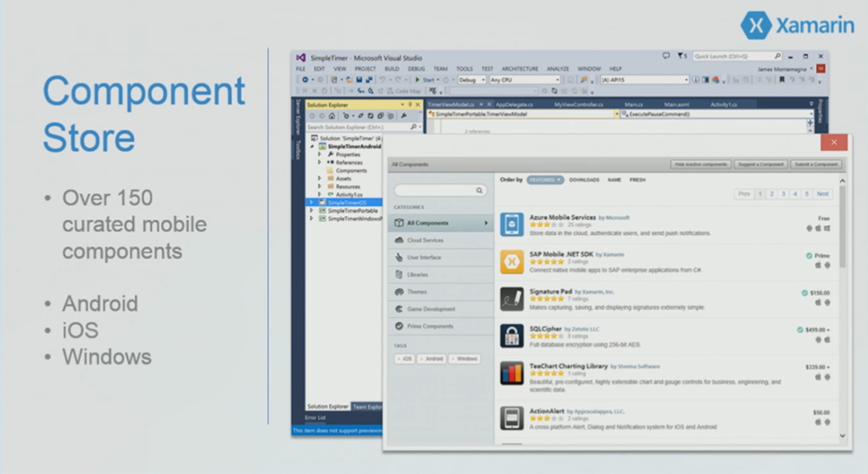Open the Featured order-by dropdown
Viewport: 868px width, 474px height.
tap(545, 180)
